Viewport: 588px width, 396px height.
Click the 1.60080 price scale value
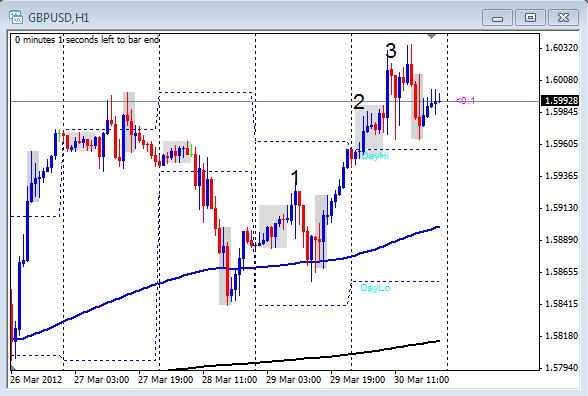pyautogui.click(x=561, y=80)
